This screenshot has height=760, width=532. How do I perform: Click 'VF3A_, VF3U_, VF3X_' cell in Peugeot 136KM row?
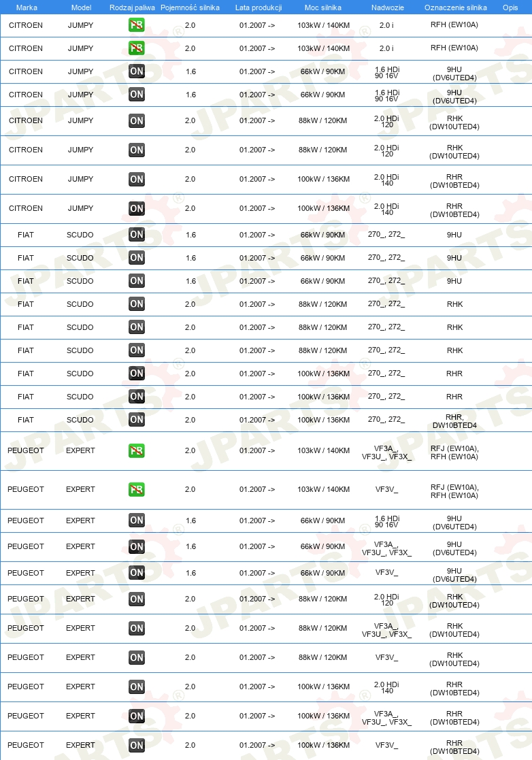(386, 718)
